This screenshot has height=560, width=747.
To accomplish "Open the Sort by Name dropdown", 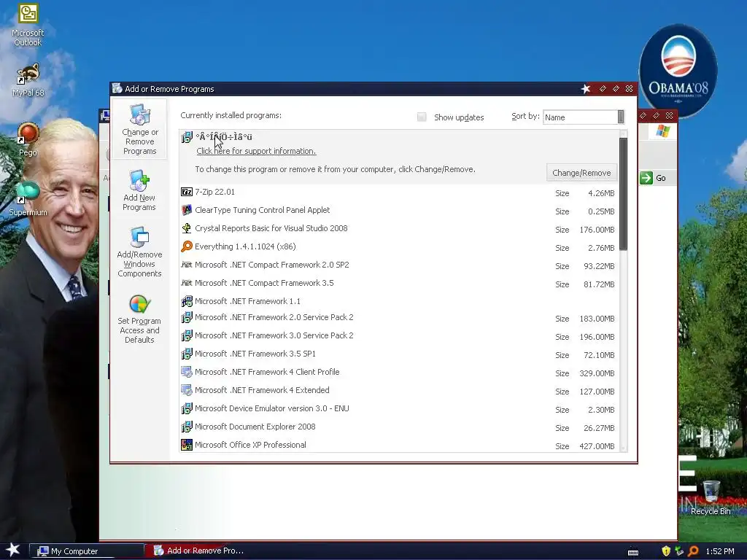I will pos(584,117).
